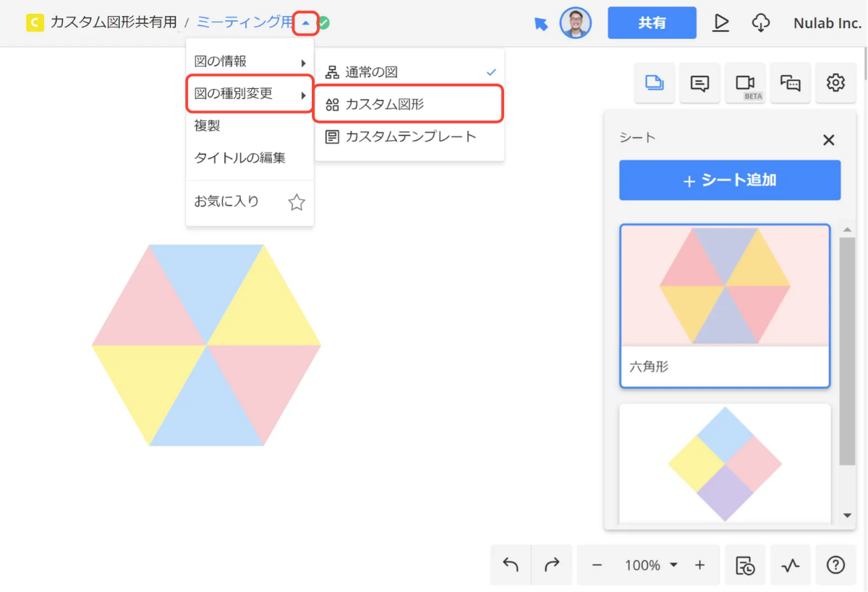Click the undo arrow
This screenshot has width=868, height=592.
[511, 565]
